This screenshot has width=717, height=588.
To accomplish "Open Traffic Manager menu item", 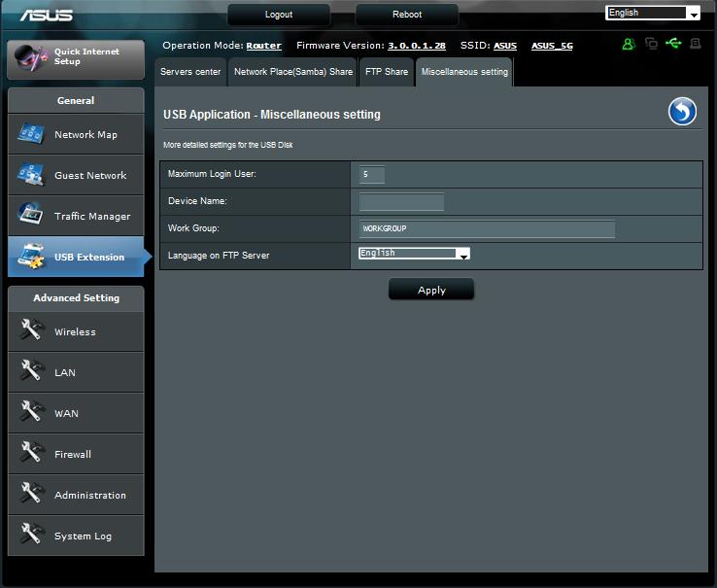I will [x=76, y=216].
